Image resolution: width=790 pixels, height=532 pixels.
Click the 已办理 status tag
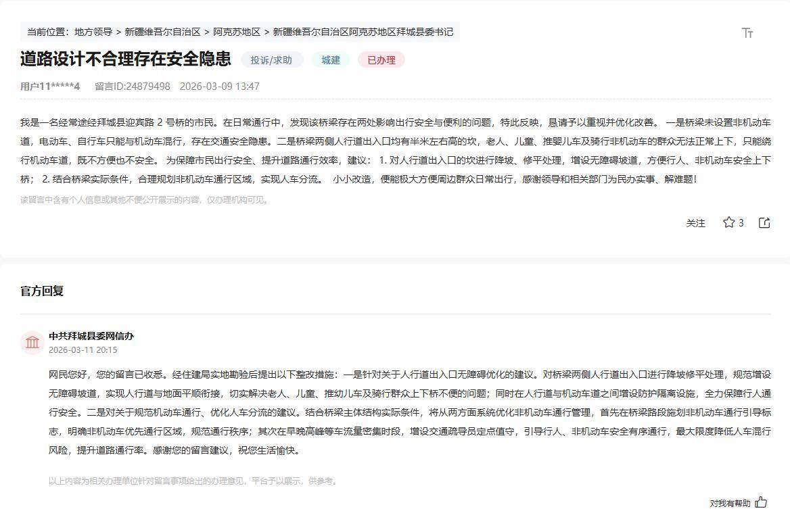click(x=381, y=59)
